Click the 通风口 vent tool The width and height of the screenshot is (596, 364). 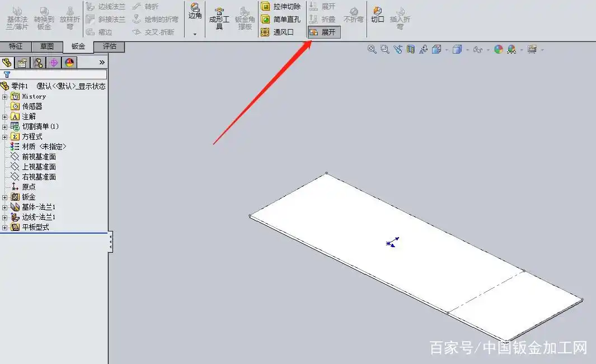pyautogui.click(x=278, y=32)
